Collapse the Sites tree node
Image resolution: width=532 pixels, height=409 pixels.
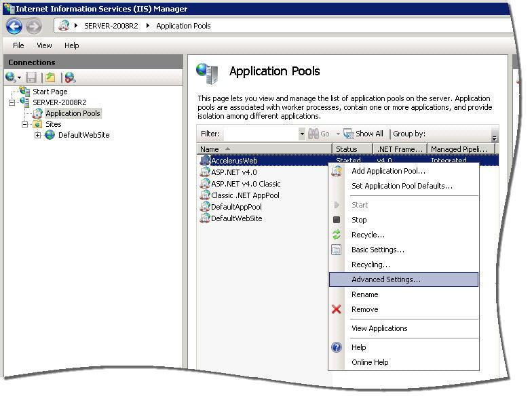pos(24,125)
